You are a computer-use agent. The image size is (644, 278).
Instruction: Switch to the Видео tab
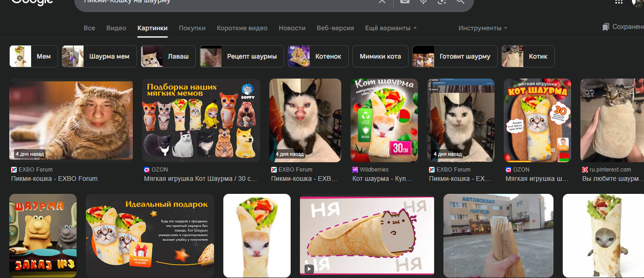point(116,28)
